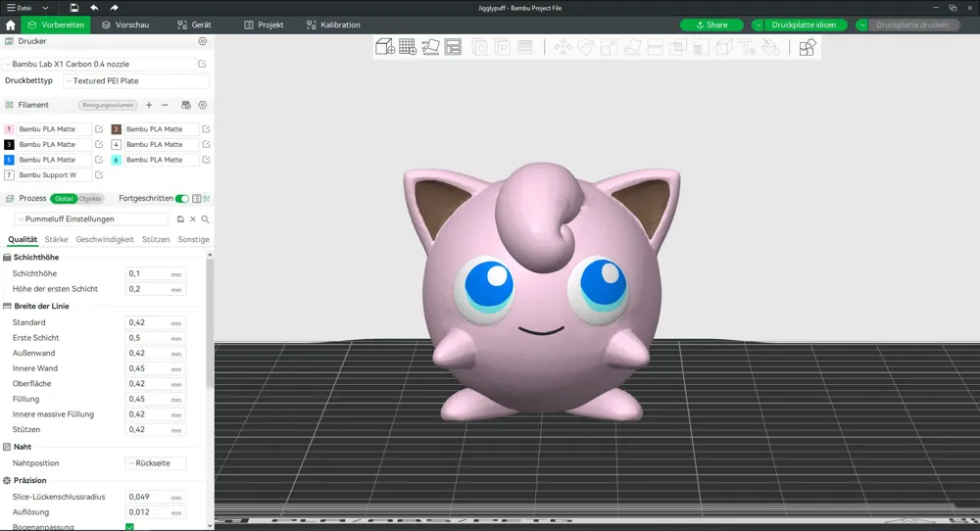Image resolution: width=980 pixels, height=531 pixels.
Task: Click filament 1 pink color swatch
Action: tap(9, 128)
